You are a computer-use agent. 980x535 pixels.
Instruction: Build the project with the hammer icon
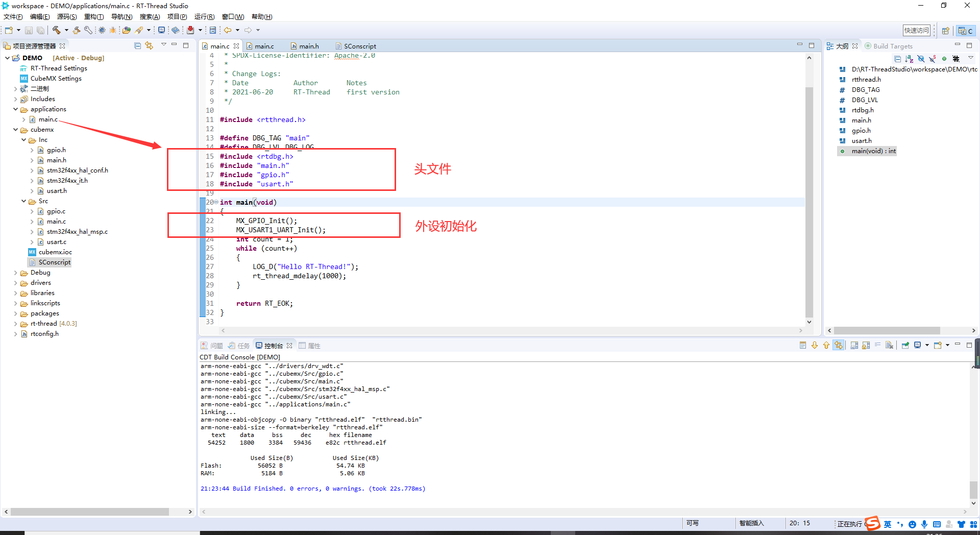point(56,30)
